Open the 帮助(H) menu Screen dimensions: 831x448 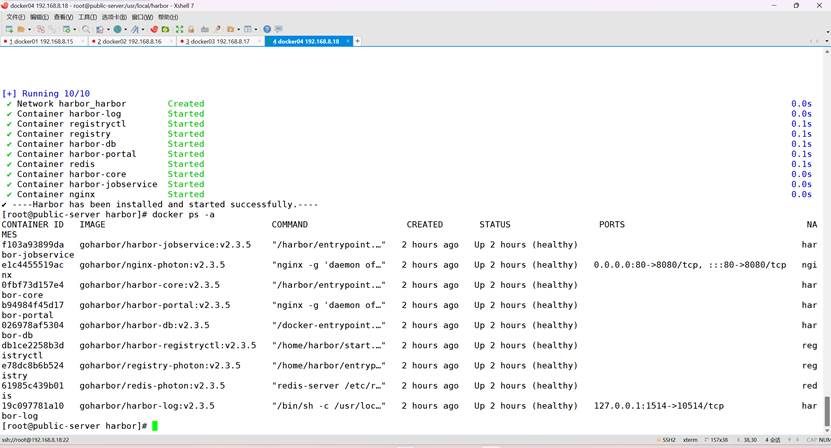[x=168, y=17]
